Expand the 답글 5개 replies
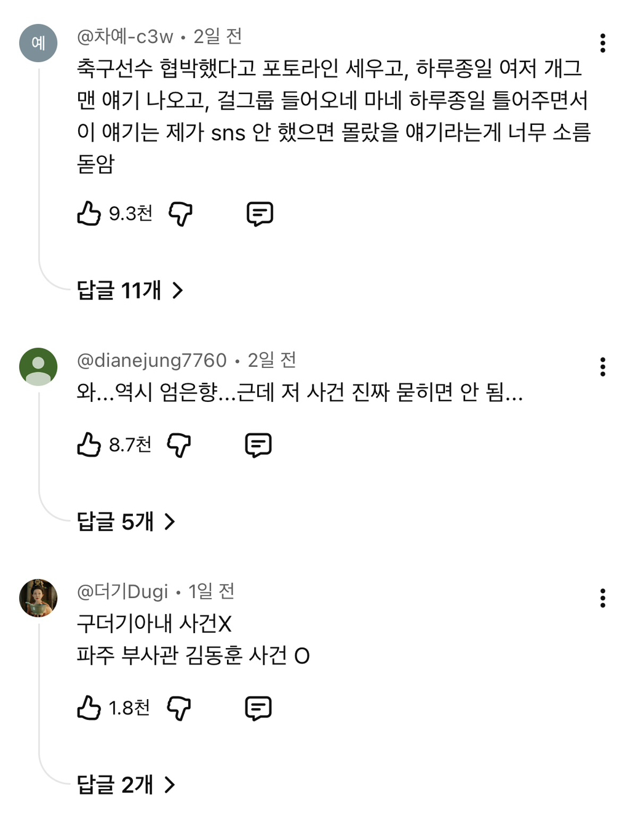The image size is (630, 840). pyautogui.click(x=126, y=522)
